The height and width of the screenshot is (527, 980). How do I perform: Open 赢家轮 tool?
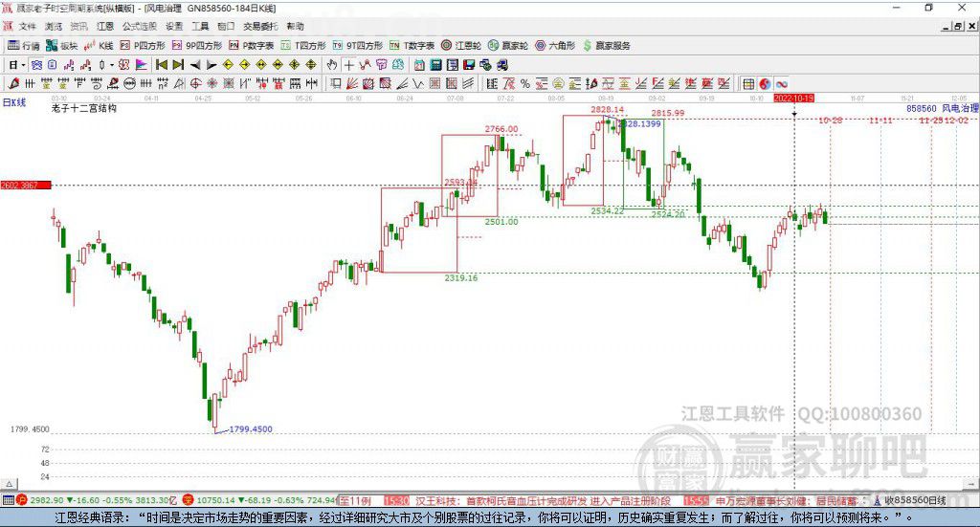click(x=508, y=46)
